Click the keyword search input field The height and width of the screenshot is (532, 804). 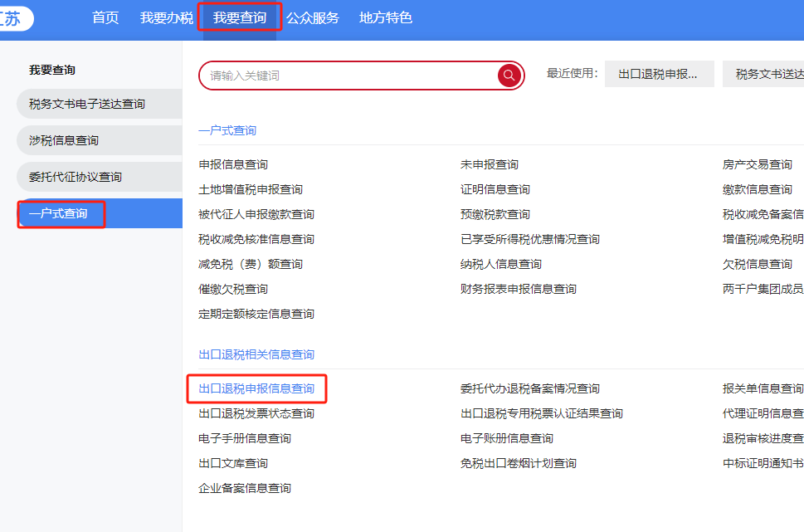pos(348,76)
